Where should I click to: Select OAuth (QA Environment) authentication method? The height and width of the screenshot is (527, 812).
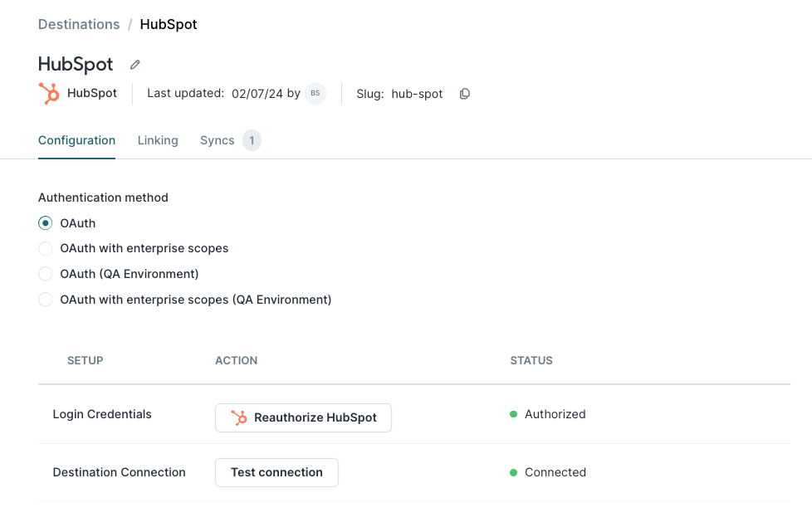coord(45,274)
